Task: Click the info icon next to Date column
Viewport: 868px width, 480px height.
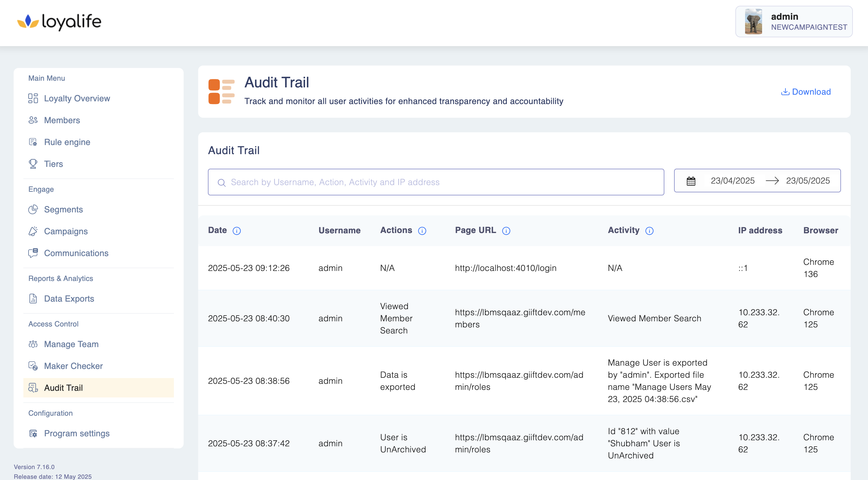Action: point(236,231)
